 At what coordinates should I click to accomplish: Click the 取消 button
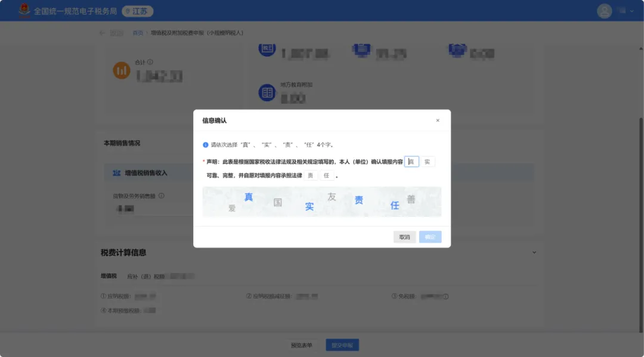point(404,237)
